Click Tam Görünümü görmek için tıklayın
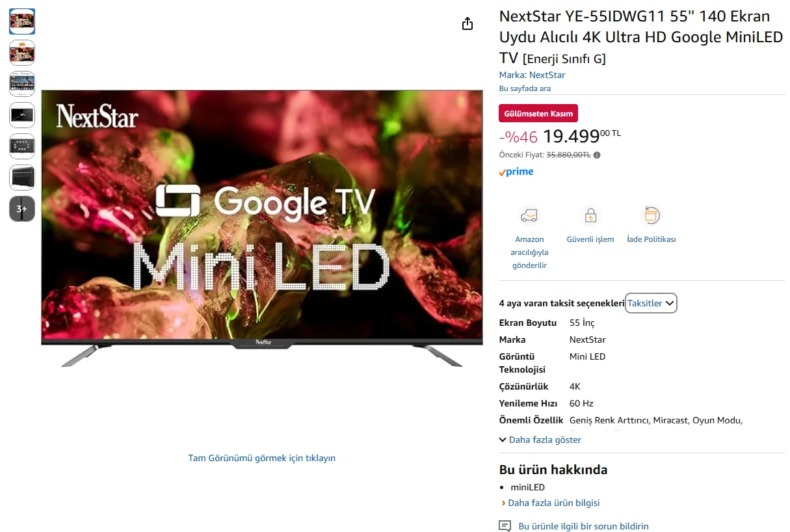 [x=262, y=458]
